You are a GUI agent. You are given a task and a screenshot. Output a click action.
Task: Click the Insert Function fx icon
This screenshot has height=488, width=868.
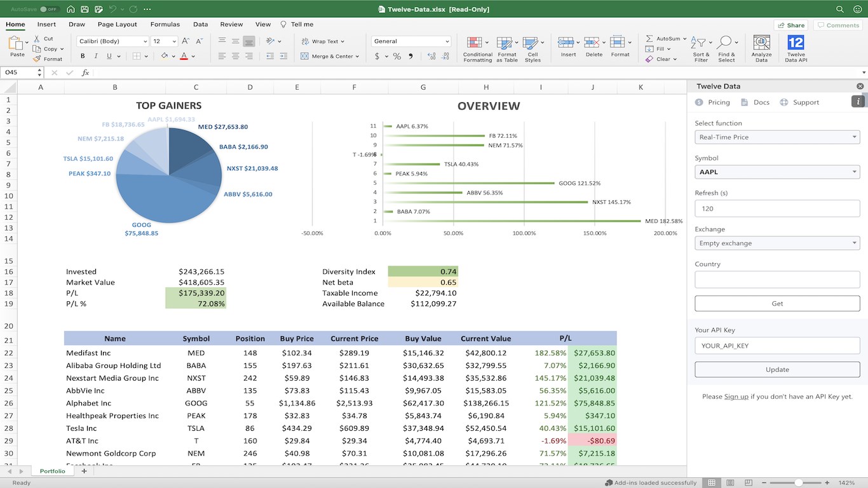click(86, 72)
